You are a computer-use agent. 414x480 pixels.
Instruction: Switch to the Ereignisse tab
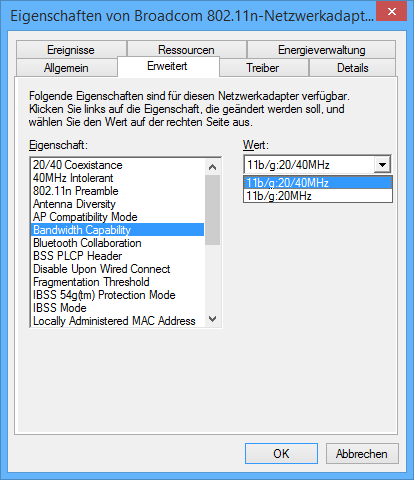point(71,50)
